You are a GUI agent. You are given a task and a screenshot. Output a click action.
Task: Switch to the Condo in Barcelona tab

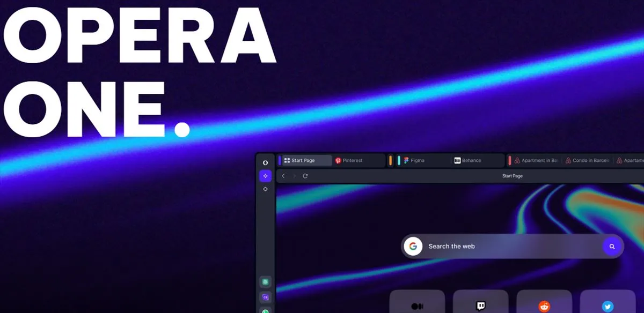pyautogui.click(x=587, y=160)
